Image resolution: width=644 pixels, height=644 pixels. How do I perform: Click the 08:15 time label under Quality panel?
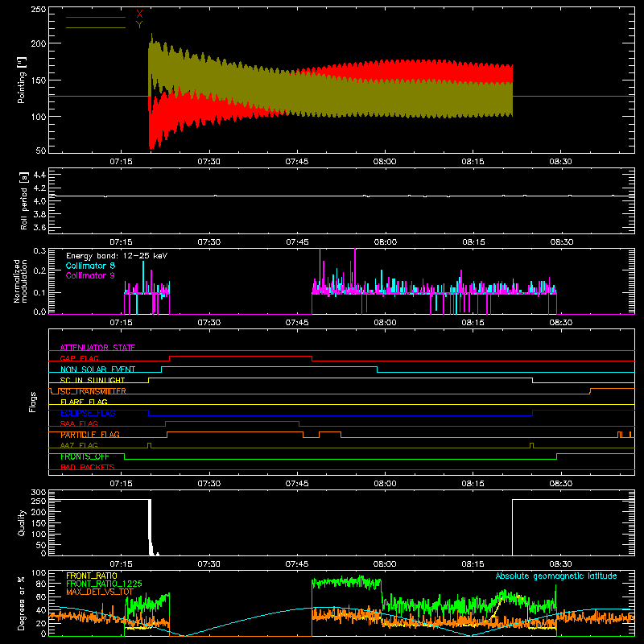coord(473,564)
